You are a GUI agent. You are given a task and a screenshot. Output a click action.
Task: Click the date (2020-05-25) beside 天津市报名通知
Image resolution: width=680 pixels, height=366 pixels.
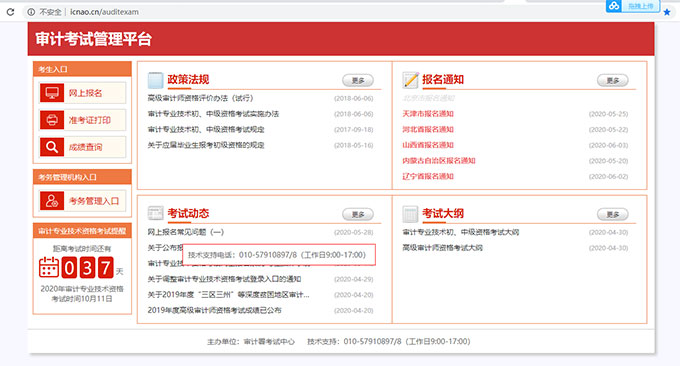(608, 114)
